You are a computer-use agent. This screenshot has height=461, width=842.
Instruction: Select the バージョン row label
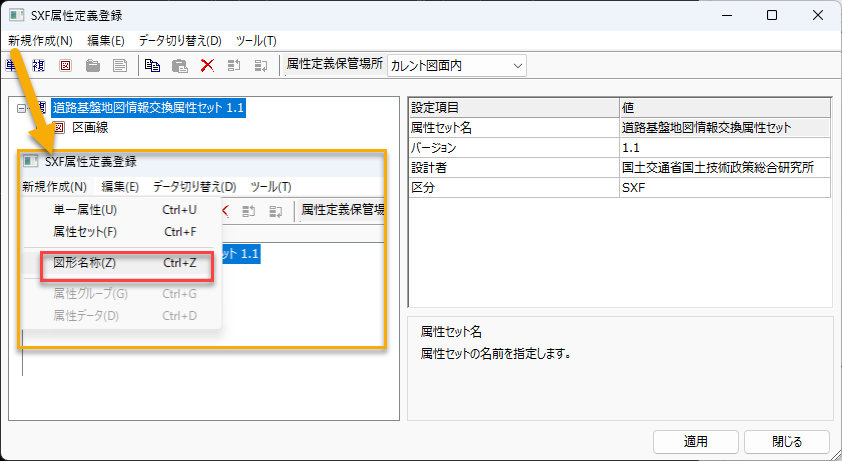514,147
